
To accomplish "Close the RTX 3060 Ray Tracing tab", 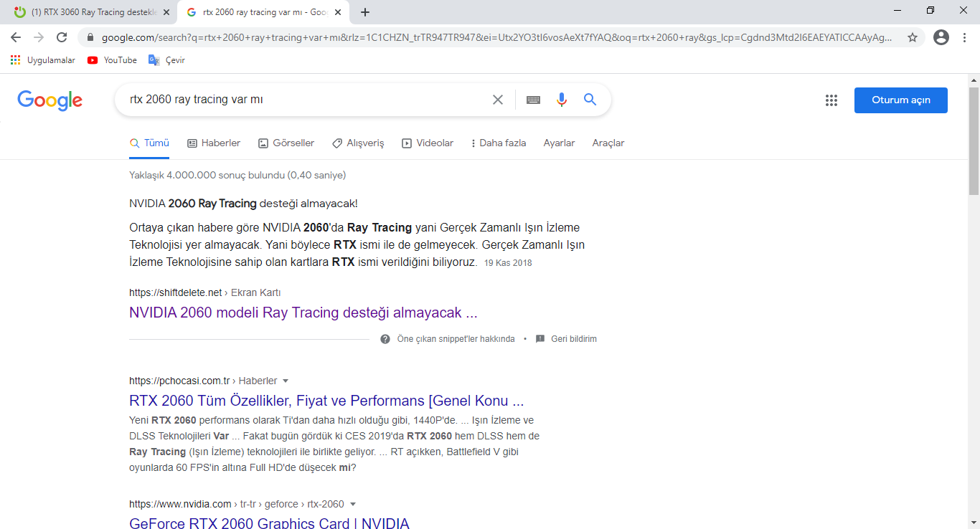I will click(166, 12).
